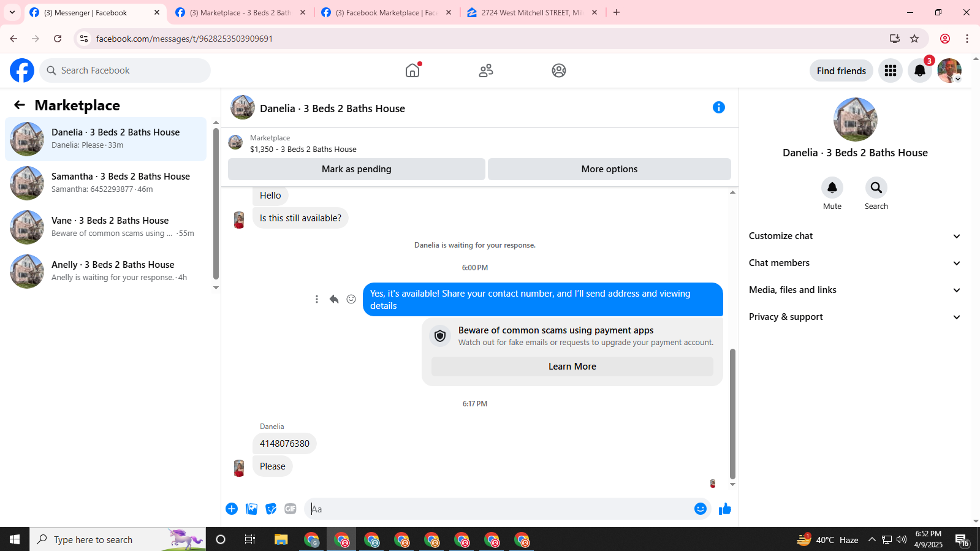Go to the Home feed icon
The height and width of the screenshot is (551, 980).
(x=412, y=70)
